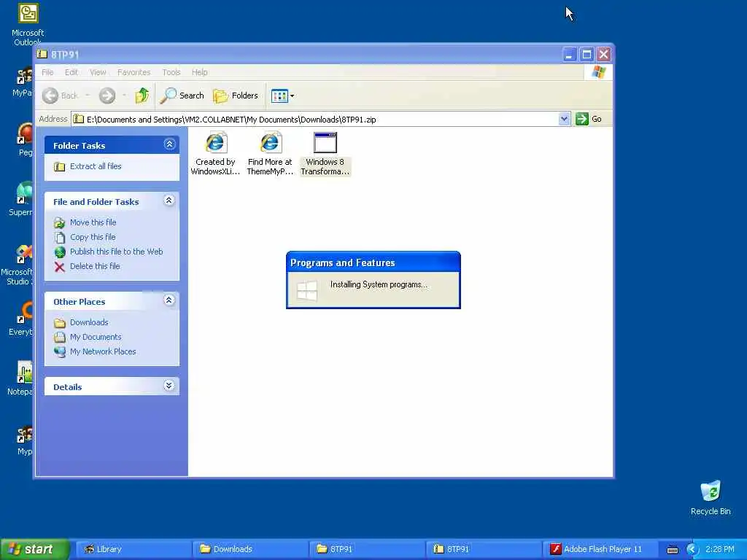Click the red X delete icon

60,267
